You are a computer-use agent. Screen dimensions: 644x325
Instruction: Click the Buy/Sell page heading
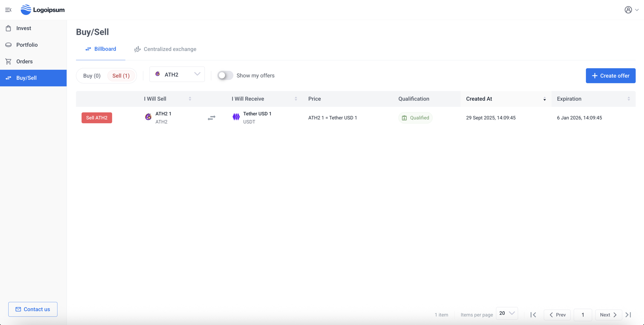click(93, 32)
